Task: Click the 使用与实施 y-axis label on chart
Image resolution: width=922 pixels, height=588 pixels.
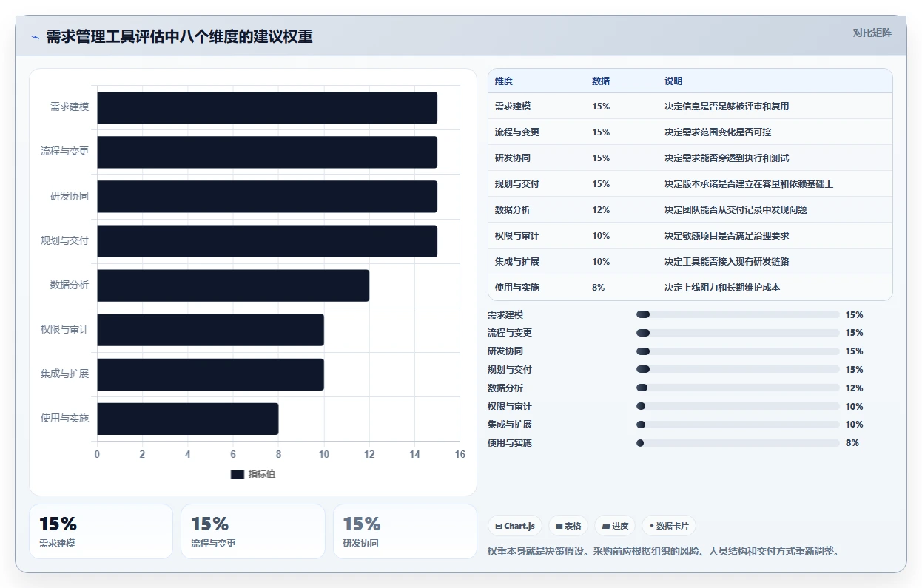Action: click(x=64, y=419)
